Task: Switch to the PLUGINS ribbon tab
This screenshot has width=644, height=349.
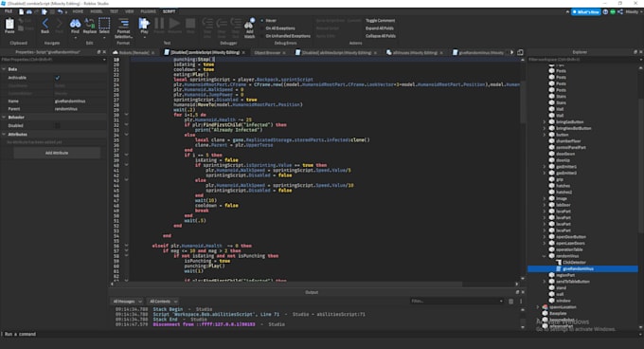Action: point(148,11)
